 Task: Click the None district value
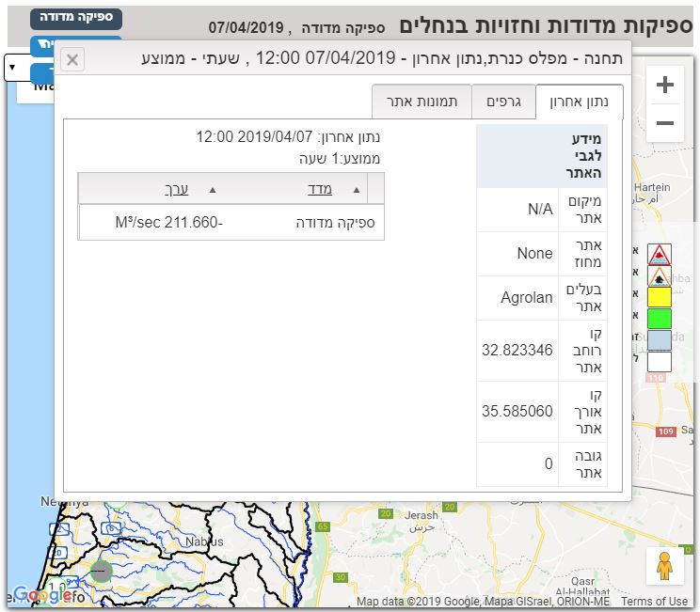pyautogui.click(x=534, y=254)
